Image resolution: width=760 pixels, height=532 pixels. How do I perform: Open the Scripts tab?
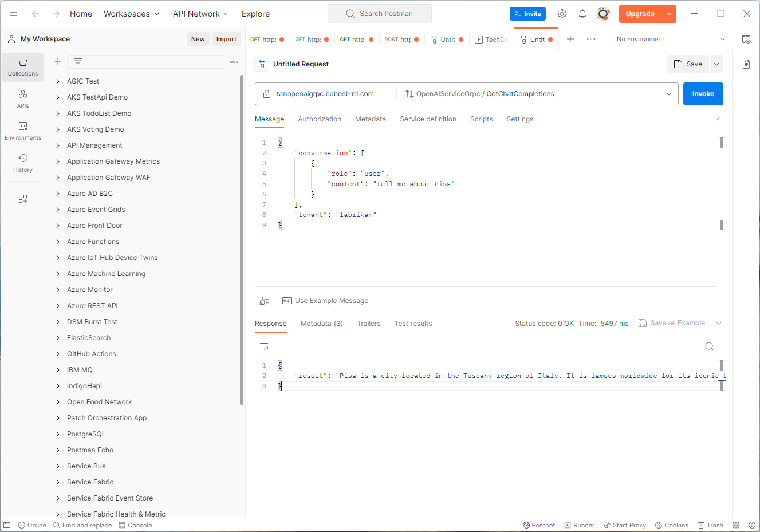click(481, 119)
